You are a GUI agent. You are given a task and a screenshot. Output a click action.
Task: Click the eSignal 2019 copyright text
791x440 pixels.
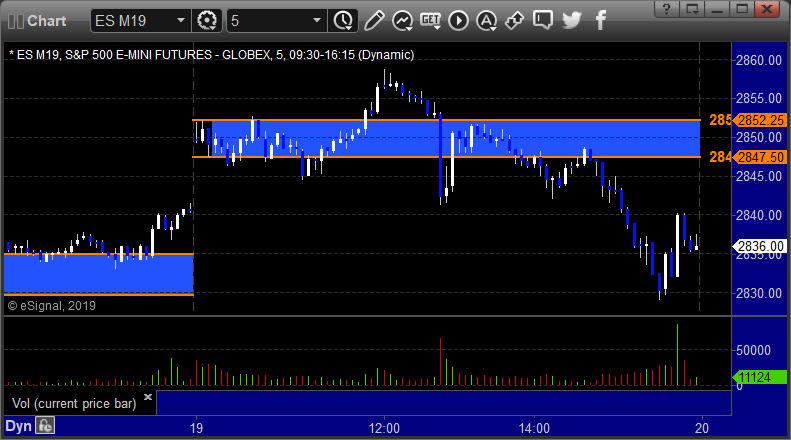pyautogui.click(x=52, y=306)
